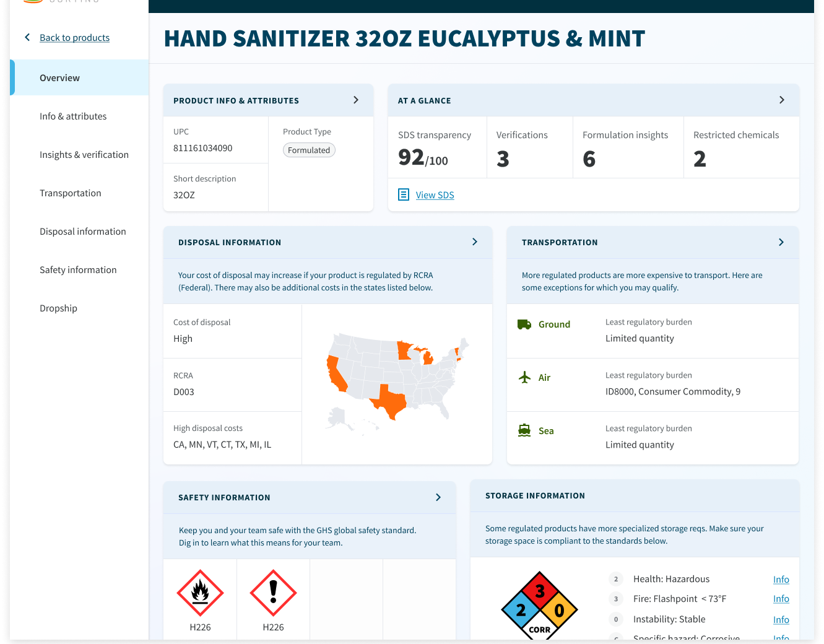Click the Air airplane icon
The image size is (824, 644).
pos(524,377)
